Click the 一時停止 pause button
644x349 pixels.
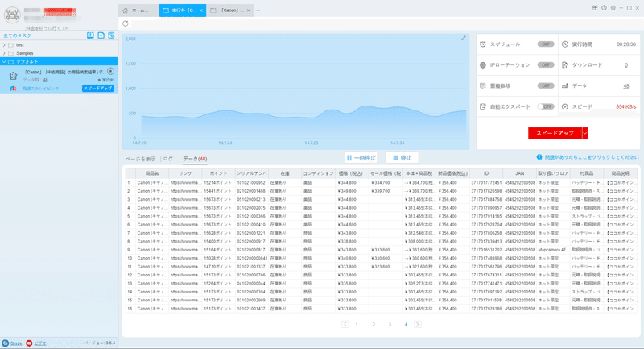pos(361,157)
